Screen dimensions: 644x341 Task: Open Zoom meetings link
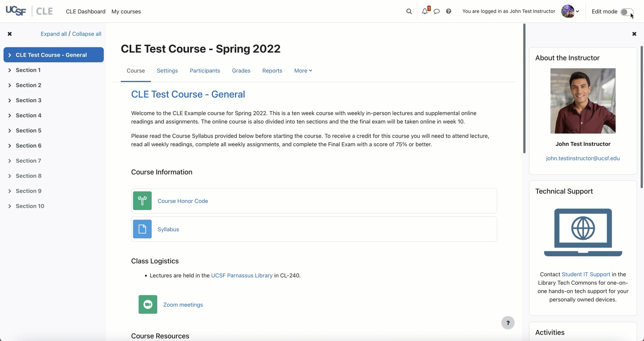(183, 305)
